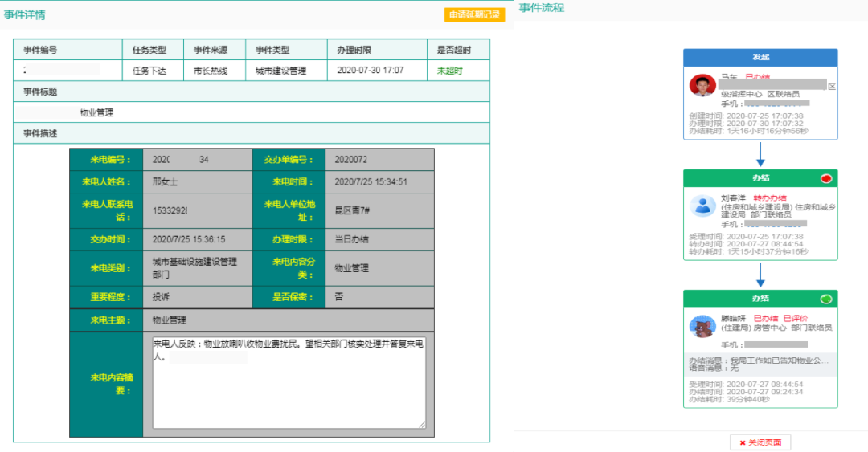
Task: Click the 办结消息 line in 滕皓妍's card
Action: pos(759,360)
